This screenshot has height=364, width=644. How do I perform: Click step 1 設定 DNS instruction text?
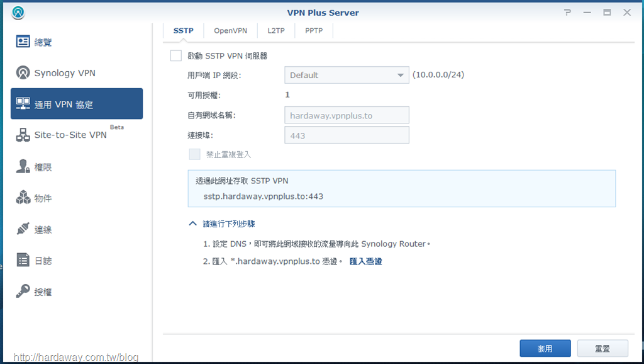(317, 244)
